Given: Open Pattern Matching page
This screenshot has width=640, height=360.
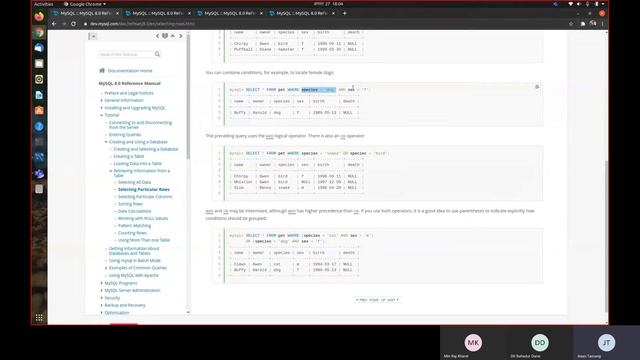Looking at the screenshot, I should coord(134,226).
